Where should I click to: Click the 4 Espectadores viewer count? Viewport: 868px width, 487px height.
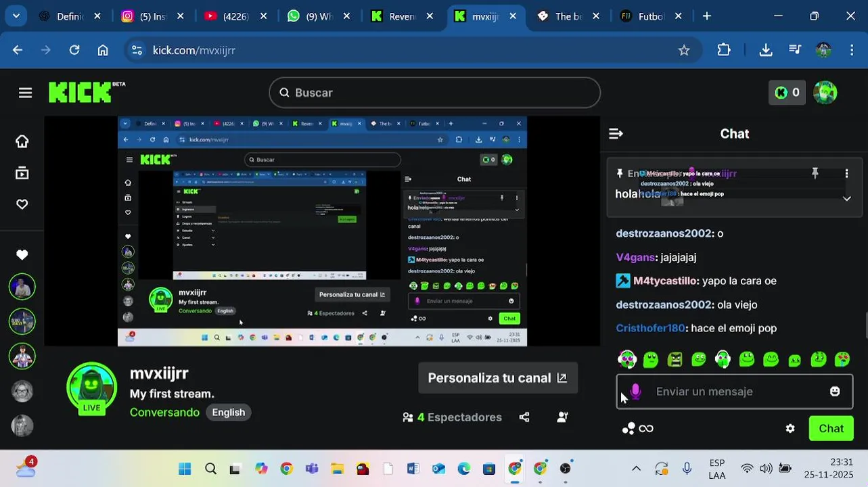(452, 417)
